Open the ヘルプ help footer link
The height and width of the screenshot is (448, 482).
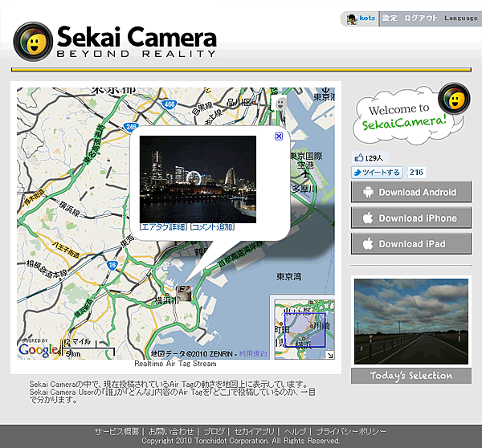click(295, 432)
